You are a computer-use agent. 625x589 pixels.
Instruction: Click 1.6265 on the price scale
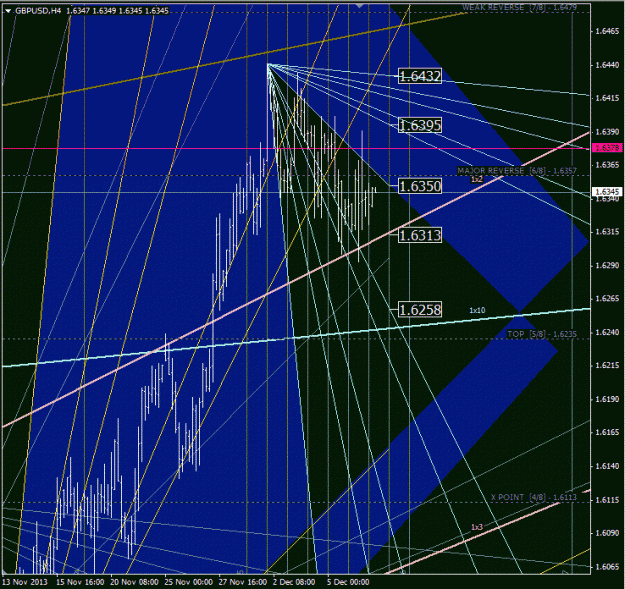click(x=607, y=298)
